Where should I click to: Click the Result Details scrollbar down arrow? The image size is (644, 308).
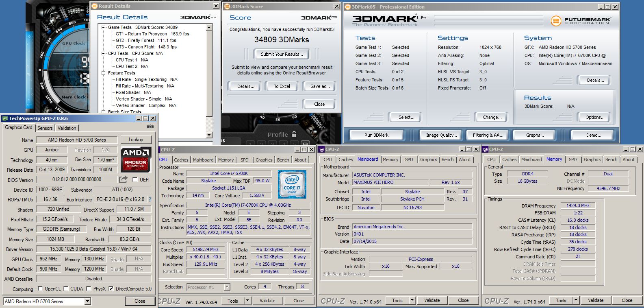coord(209,135)
